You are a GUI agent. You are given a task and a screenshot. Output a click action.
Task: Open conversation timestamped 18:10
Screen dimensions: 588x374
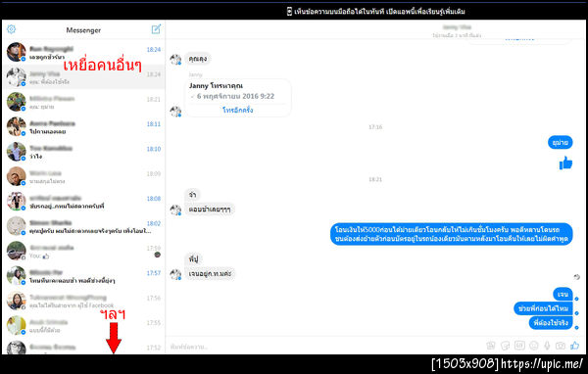(83, 152)
